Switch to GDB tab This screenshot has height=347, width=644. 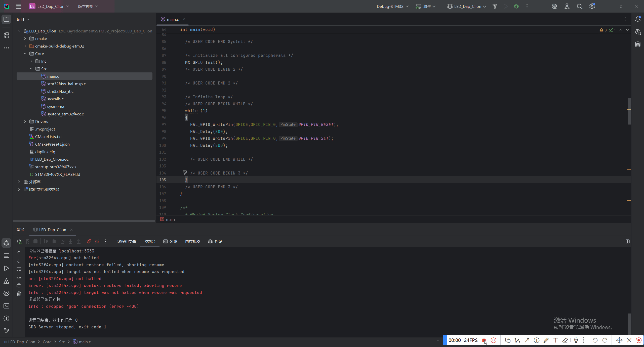coord(170,241)
